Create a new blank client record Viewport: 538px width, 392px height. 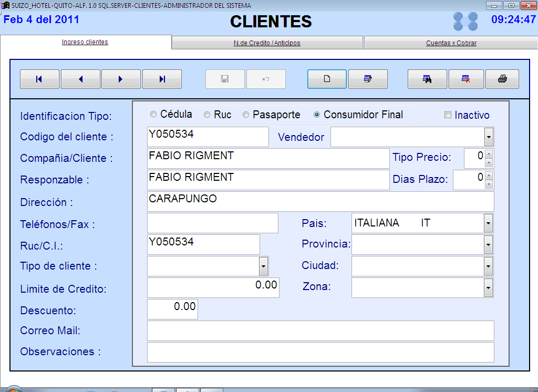click(327, 79)
